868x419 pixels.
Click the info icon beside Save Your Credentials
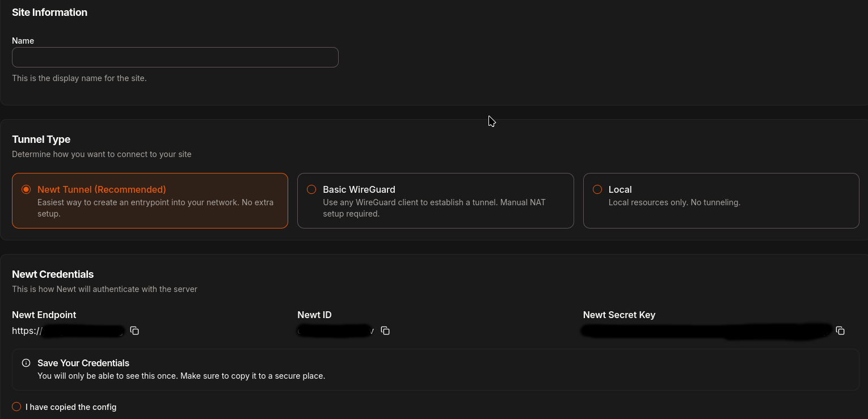click(26, 363)
